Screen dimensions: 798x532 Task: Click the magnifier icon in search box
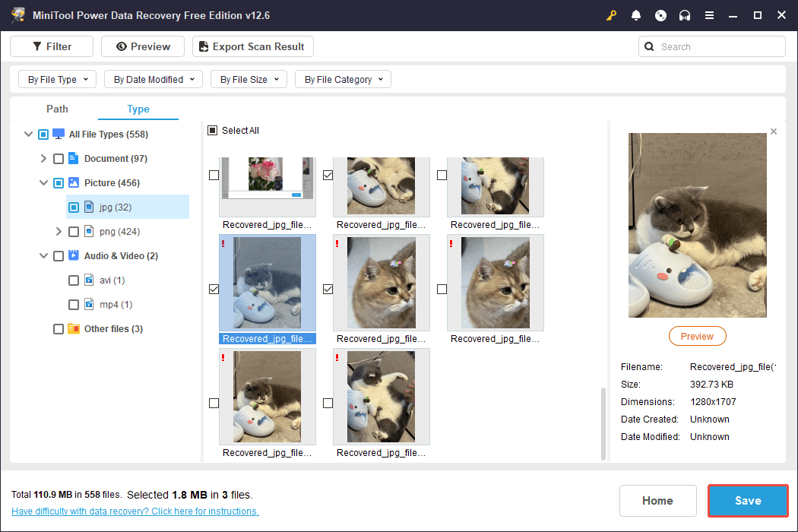click(x=649, y=46)
